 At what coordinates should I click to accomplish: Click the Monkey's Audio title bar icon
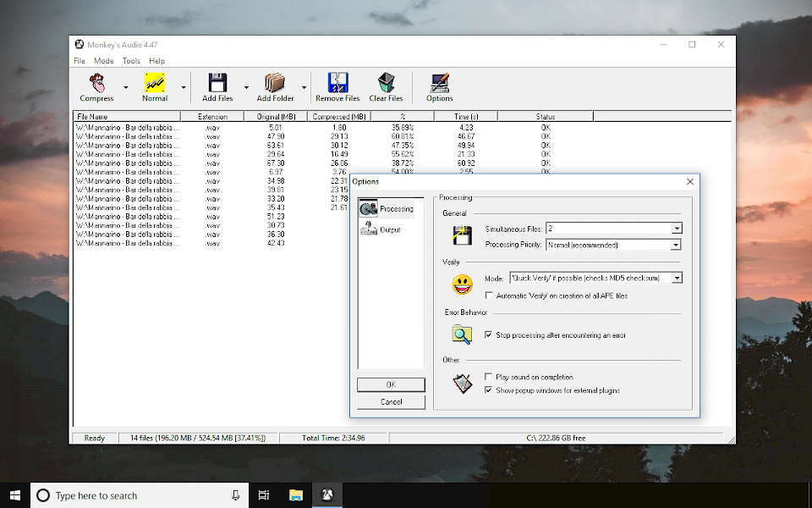[80, 45]
